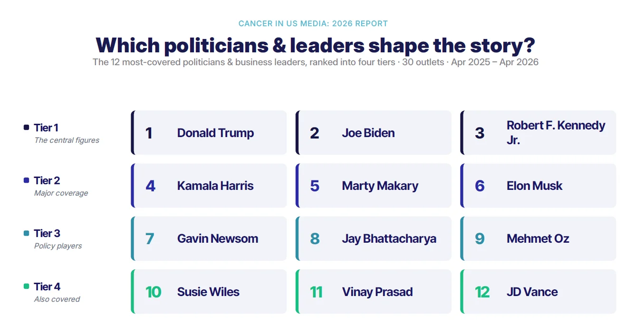Click the Kamala Harris card
This screenshot has width=644, height=336.
pos(209,186)
